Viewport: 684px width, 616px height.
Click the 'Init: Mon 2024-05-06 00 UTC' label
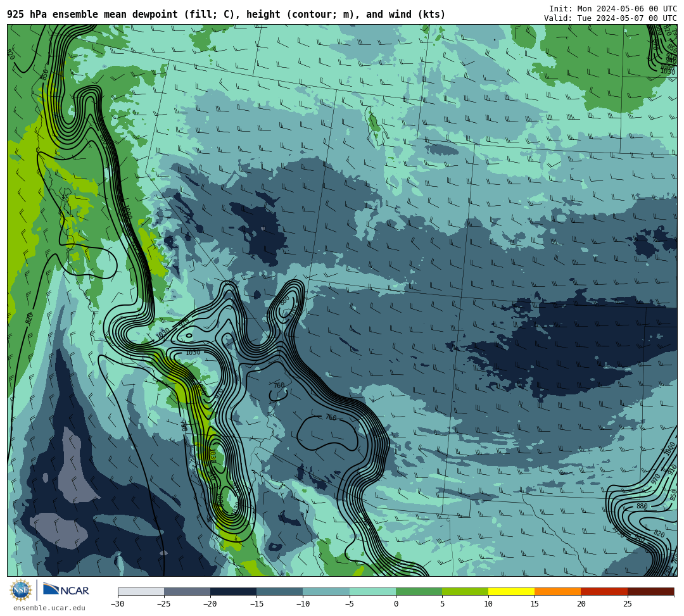click(612, 9)
